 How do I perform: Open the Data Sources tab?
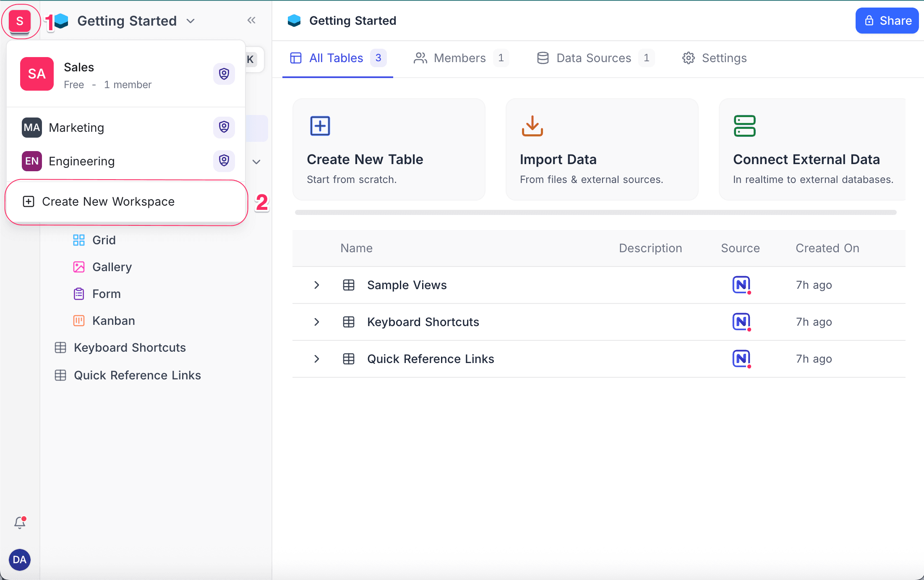tap(593, 58)
